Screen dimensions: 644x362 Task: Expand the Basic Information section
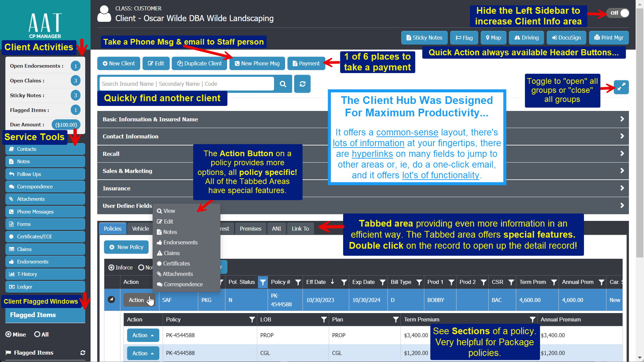coord(623,119)
